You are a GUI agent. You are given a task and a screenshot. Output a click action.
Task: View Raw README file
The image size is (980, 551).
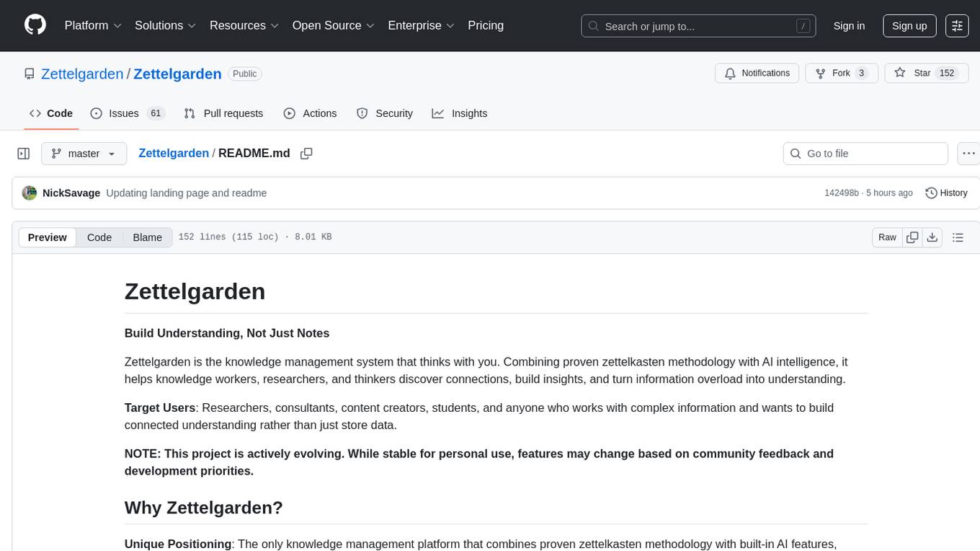(x=888, y=237)
